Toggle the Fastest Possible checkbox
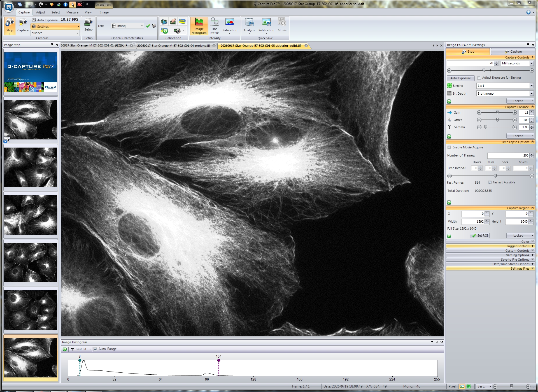The height and width of the screenshot is (392, 538). click(490, 182)
